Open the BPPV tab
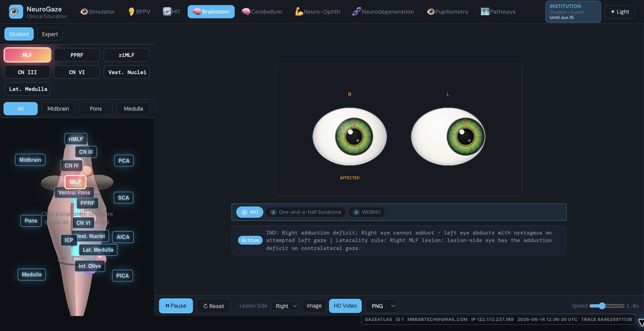644x331 pixels. (139, 11)
